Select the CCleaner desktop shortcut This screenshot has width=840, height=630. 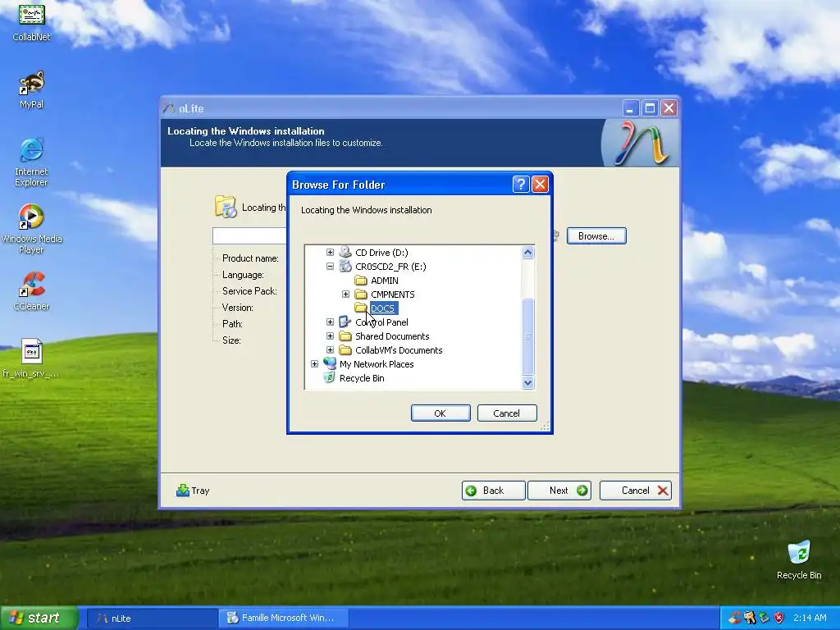pyautogui.click(x=31, y=291)
